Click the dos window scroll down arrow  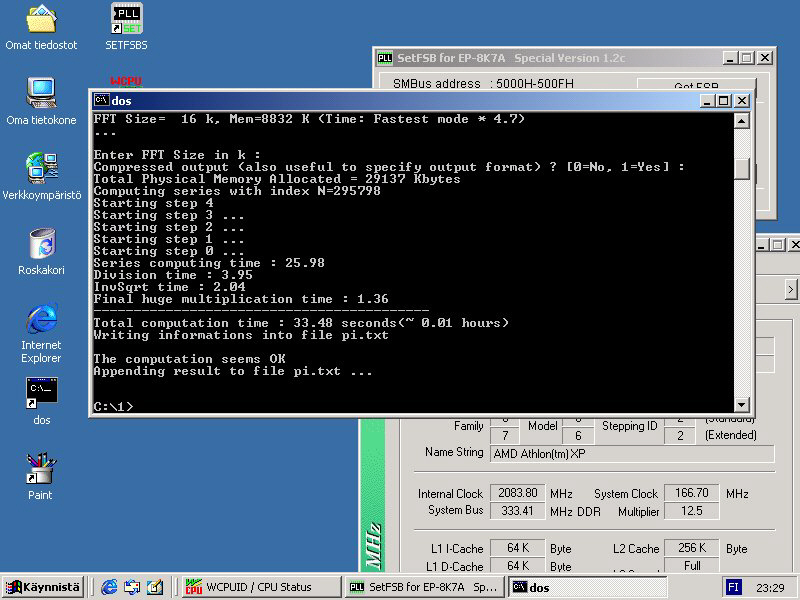pyautogui.click(x=741, y=404)
